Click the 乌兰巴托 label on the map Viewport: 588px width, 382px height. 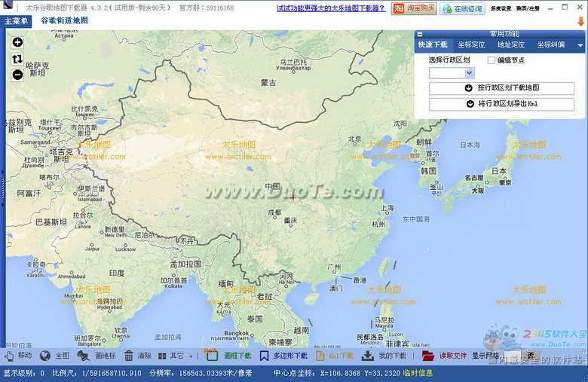[x=294, y=62]
